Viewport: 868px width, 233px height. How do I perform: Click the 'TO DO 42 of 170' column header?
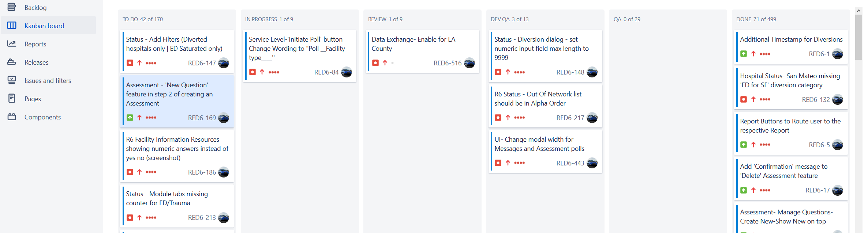point(143,19)
